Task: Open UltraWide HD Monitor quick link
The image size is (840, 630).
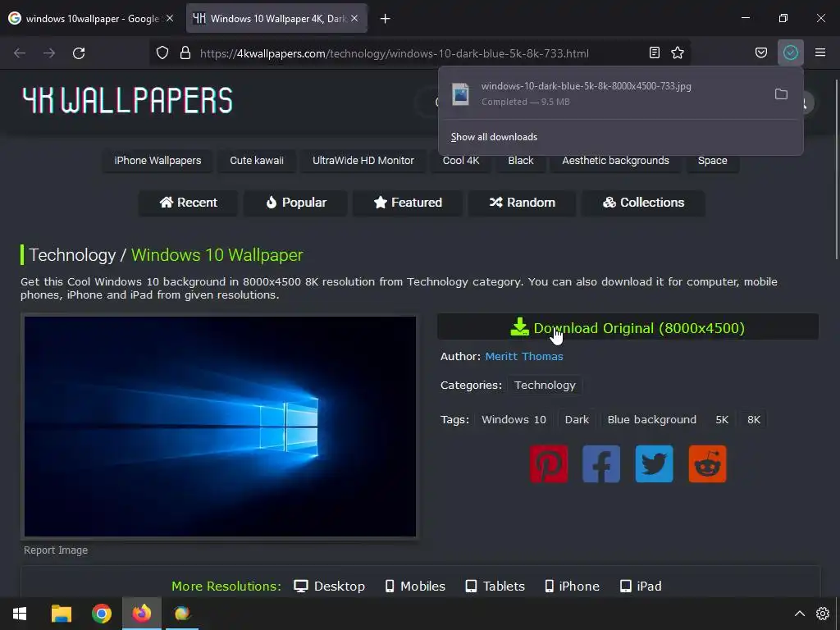Action: click(x=363, y=161)
